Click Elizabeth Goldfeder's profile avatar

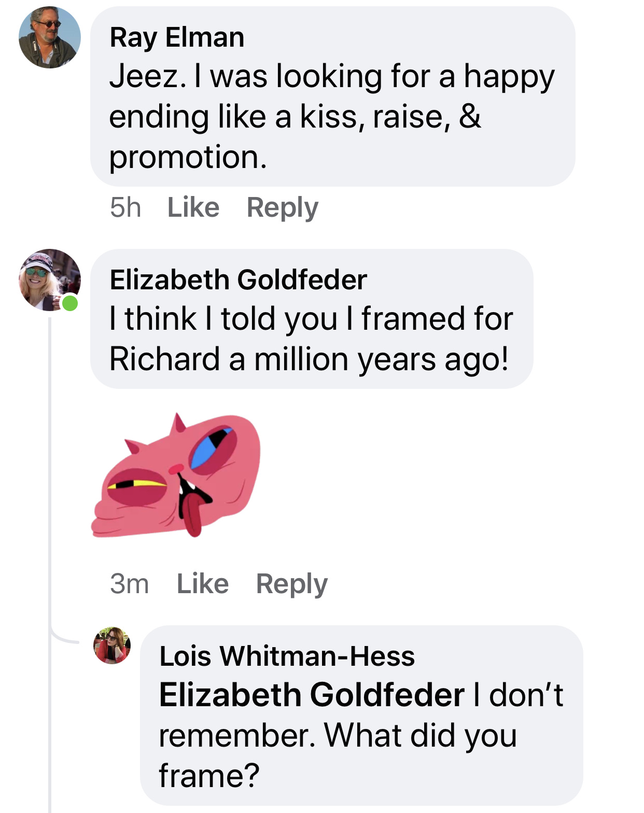click(49, 280)
